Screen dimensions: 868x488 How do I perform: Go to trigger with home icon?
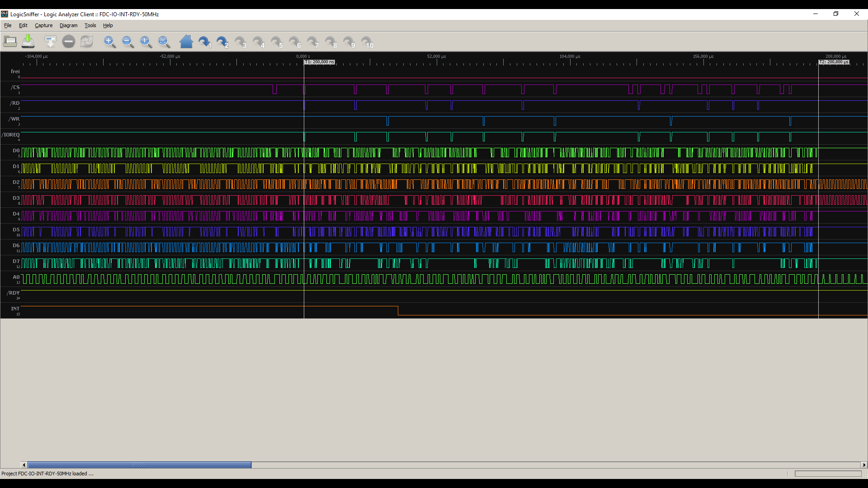tap(186, 42)
